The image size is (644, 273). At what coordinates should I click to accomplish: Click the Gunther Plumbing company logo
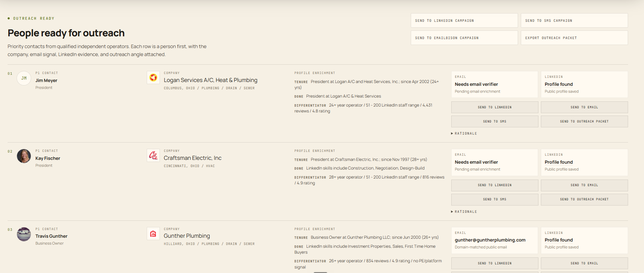click(153, 234)
